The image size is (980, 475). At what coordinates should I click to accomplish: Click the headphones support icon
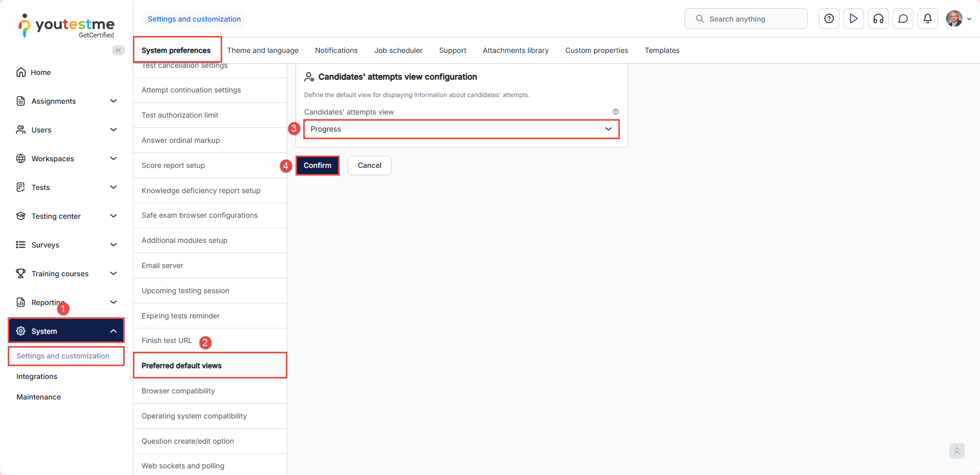click(878, 19)
